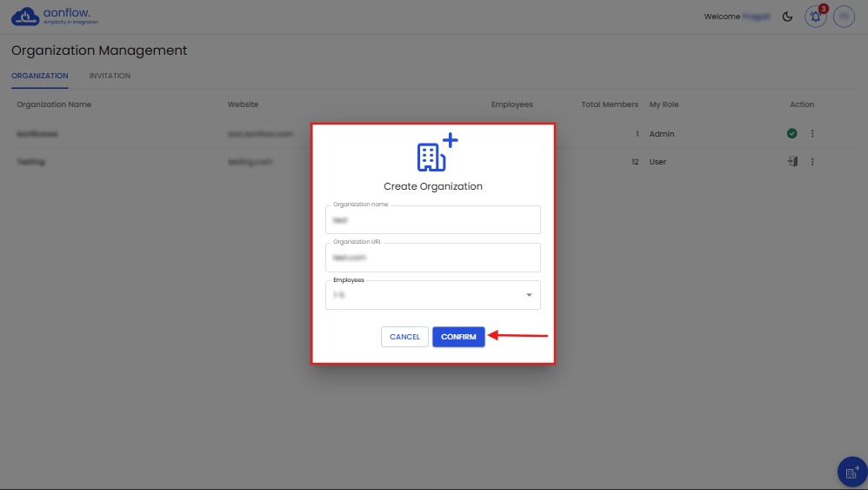Click the aonflow logo in header
The image size is (868, 490).
(50, 16)
